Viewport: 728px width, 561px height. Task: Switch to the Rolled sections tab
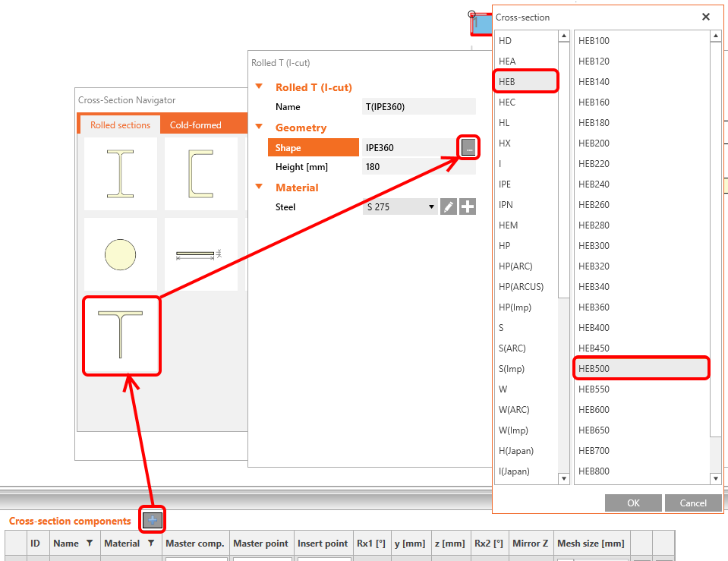[x=120, y=125]
